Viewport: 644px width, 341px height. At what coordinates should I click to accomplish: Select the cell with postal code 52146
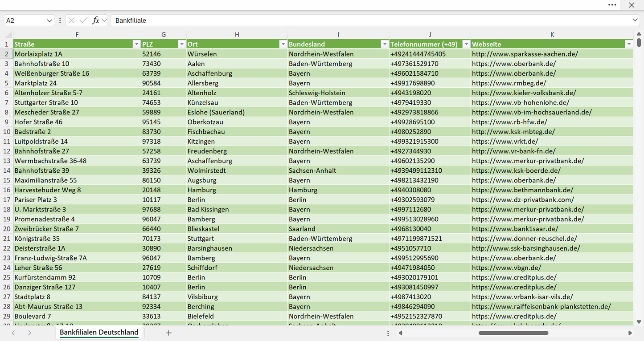[164, 54]
